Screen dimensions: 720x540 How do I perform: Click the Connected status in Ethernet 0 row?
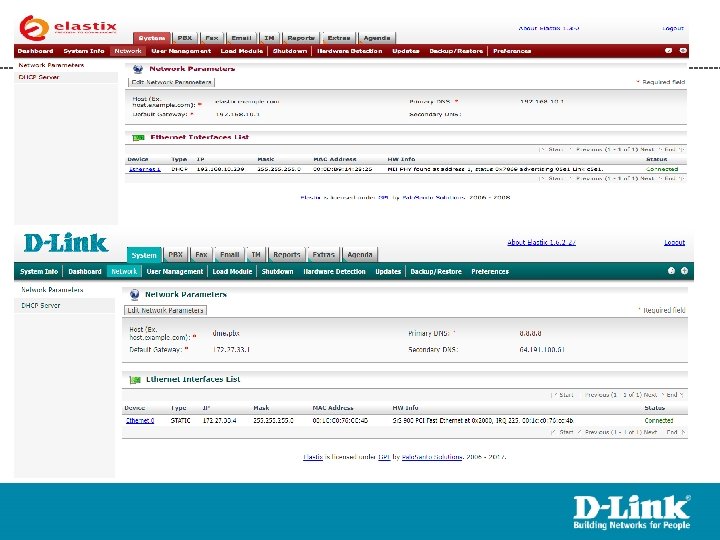tap(659, 420)
